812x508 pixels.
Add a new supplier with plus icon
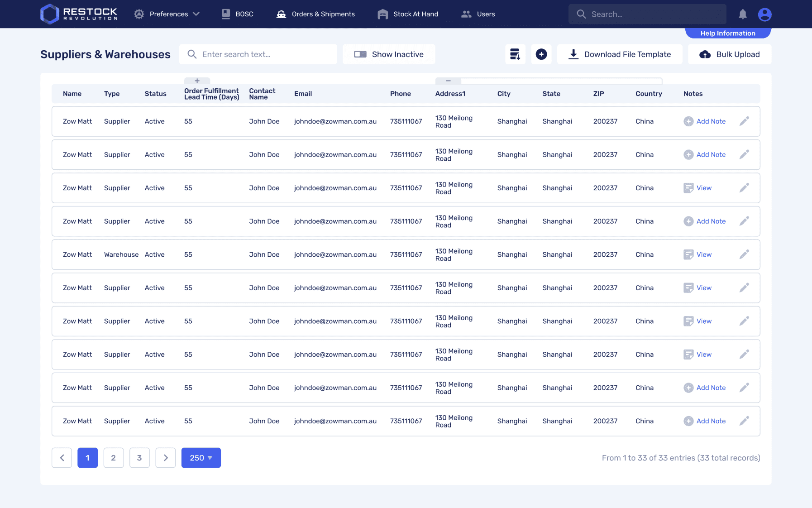(541, 54)
